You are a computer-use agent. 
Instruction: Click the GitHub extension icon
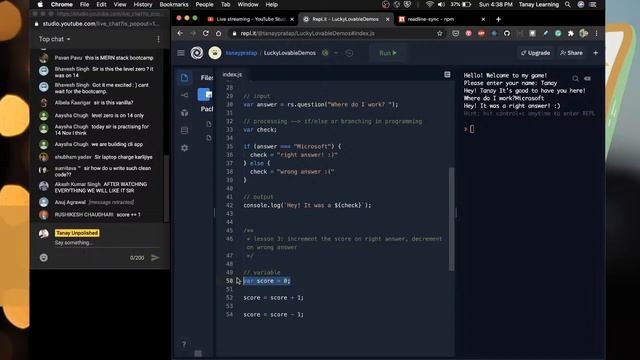[507, 33]
